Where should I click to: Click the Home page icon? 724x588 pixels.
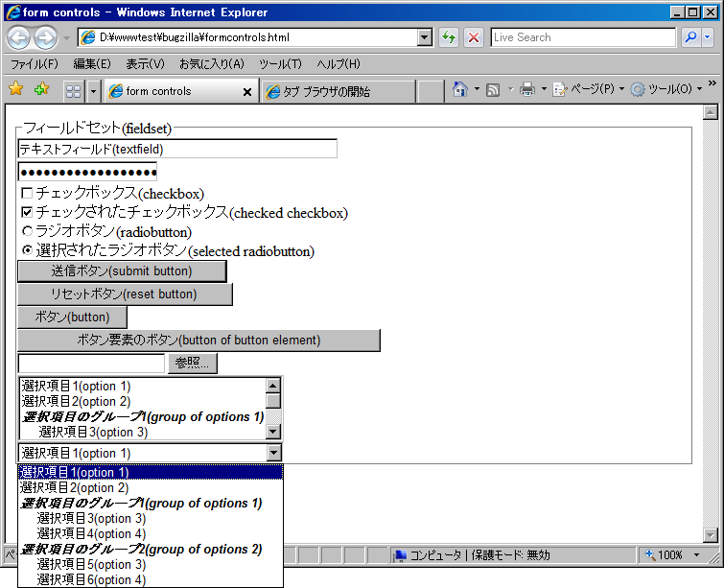pyautogui.click(x=460, y=90)
